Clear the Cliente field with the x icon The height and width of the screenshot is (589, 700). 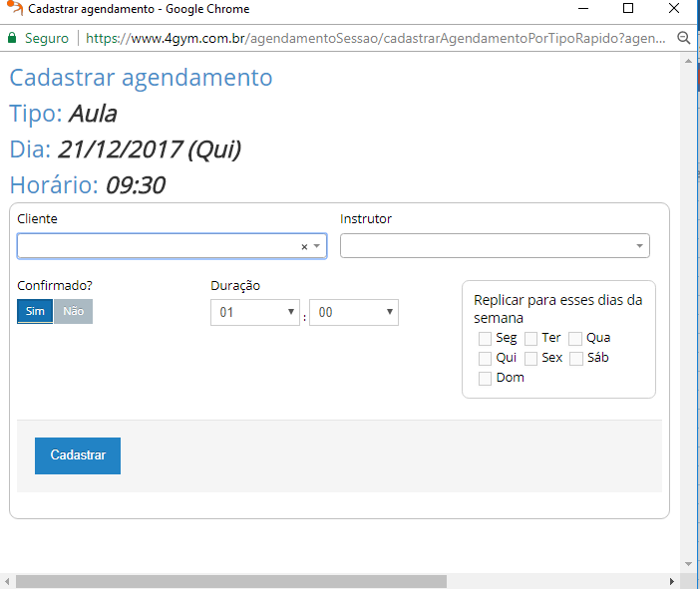[304, 246]
